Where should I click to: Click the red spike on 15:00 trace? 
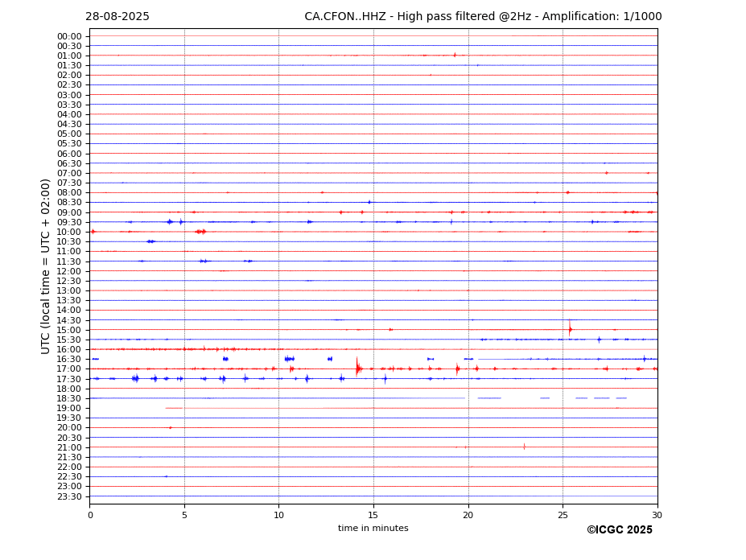click(x=570, y=328)
